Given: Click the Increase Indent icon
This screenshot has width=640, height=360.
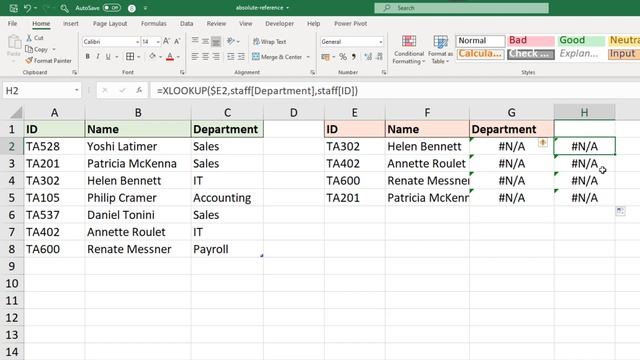Looking at the screenshot, I should coord(241,57).
